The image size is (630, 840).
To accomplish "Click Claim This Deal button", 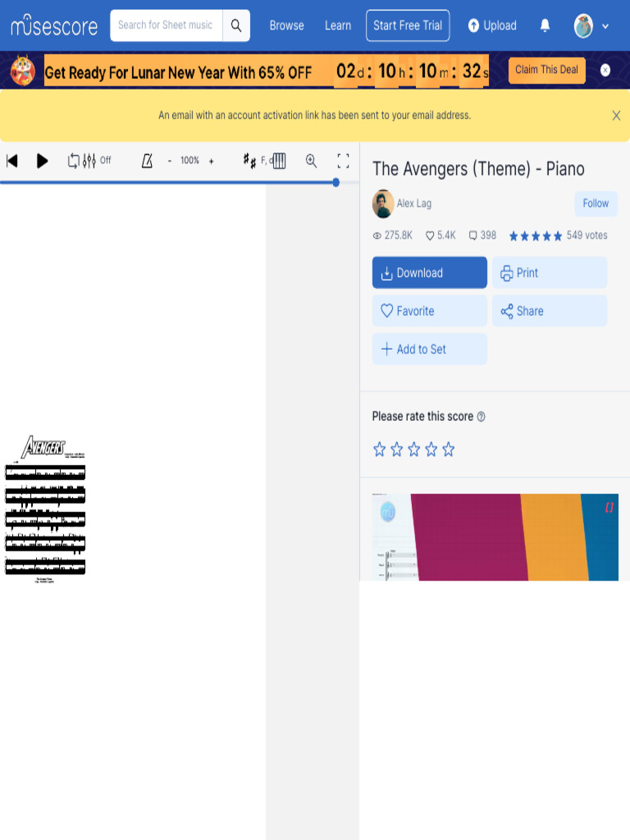I will 546,70.
